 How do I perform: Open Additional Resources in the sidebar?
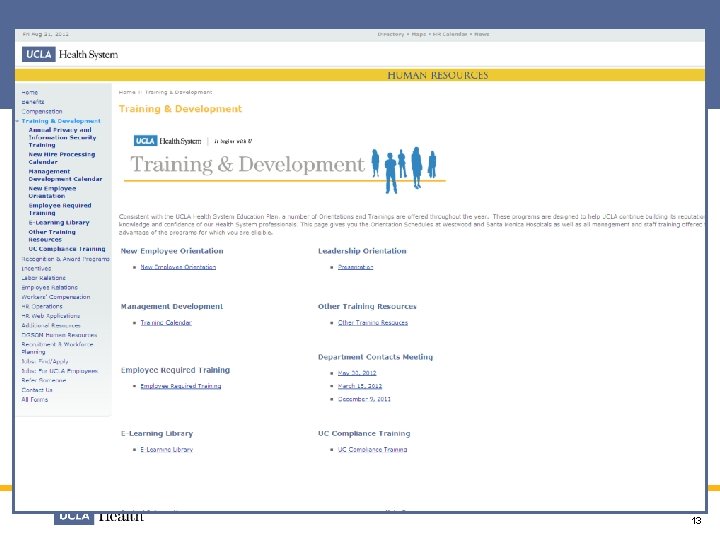(x=51, y=326)
